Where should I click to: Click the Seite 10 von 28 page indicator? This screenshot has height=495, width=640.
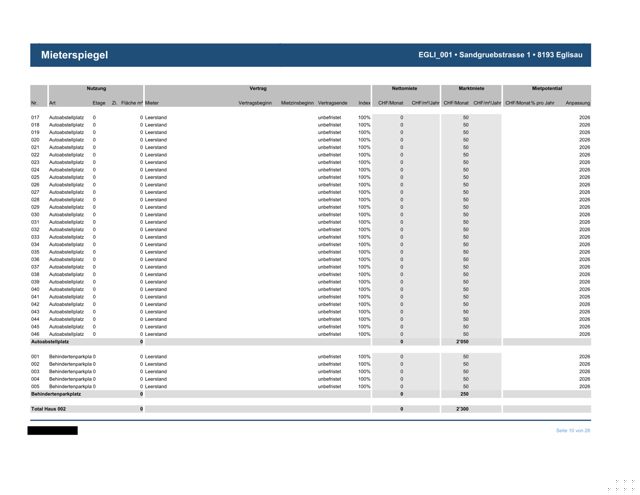(573, 431)
